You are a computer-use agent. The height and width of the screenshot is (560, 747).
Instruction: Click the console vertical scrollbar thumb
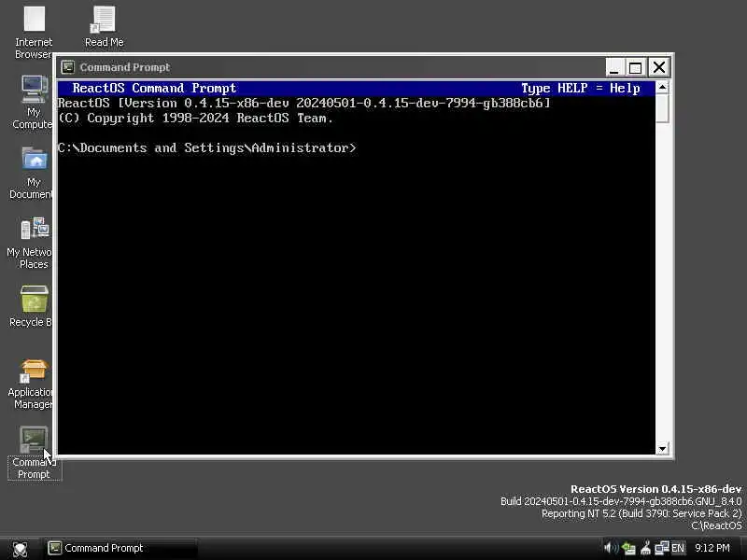tap(662, 108)
